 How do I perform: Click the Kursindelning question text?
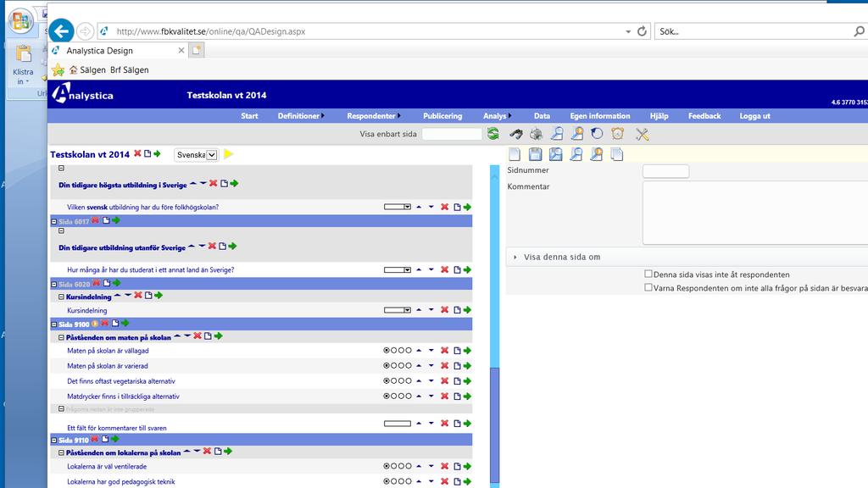coord(87,310)
